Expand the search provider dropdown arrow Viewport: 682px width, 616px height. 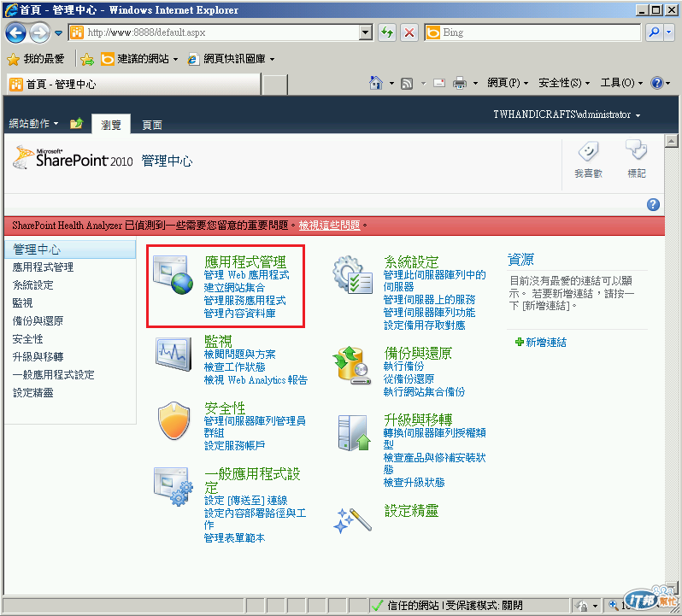point(669,32)
